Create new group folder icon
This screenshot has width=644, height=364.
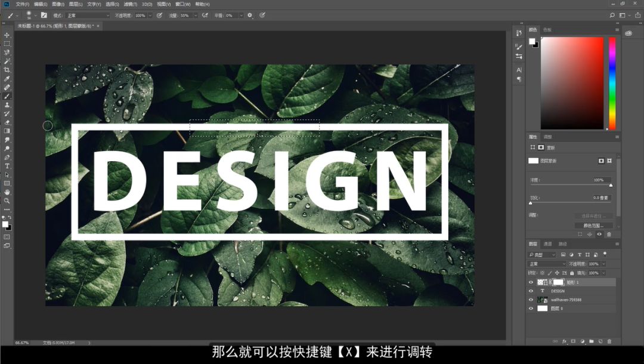point(592,341)
